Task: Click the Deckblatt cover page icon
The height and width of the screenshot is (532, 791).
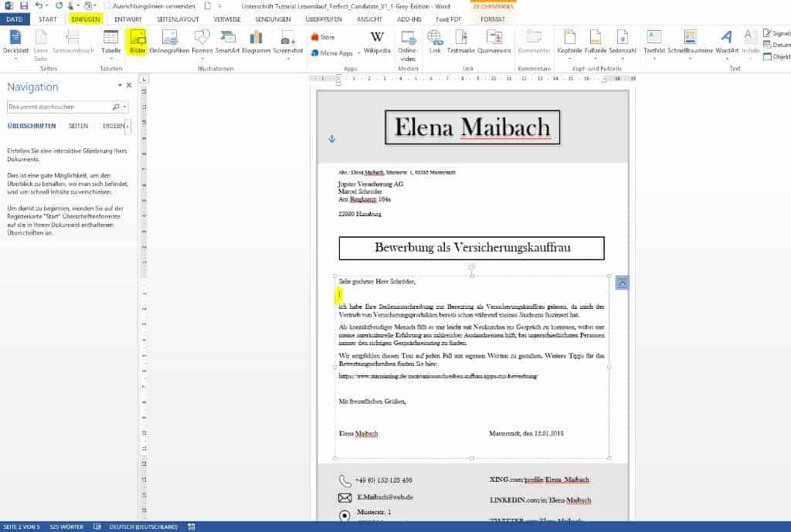Action: pos(15,42)
